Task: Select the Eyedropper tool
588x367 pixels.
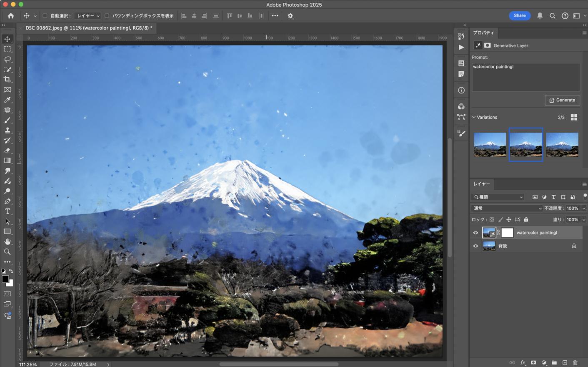Action: click(8, 100)
